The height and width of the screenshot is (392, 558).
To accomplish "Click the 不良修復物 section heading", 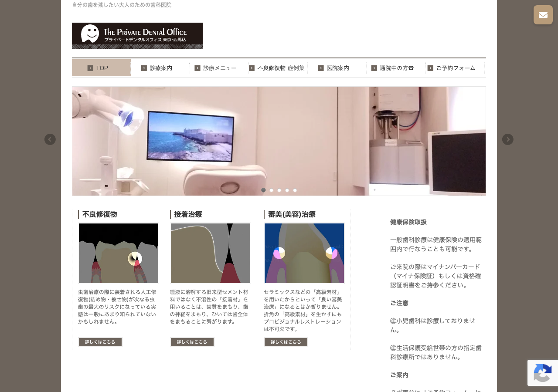I will tap(99, 214).
